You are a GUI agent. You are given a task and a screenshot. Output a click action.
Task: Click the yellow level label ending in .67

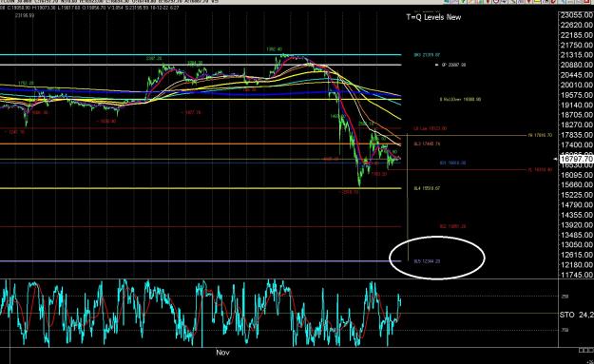(427, 188)
